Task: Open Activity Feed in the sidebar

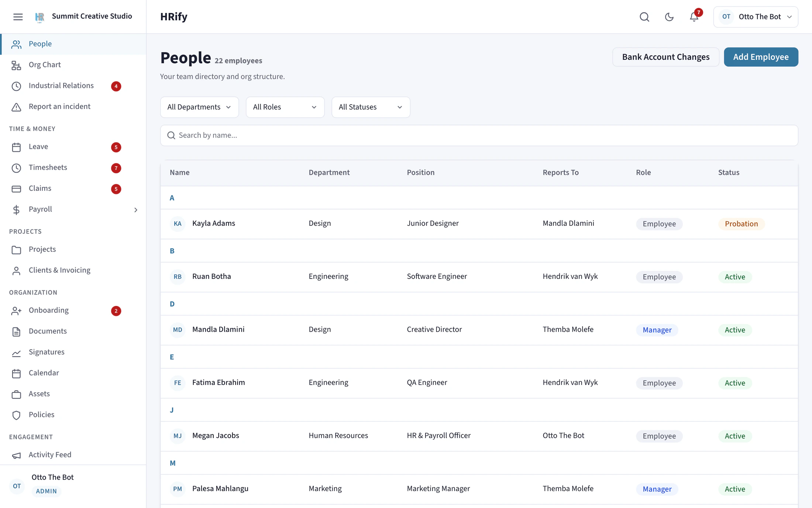Action: pyautogui.click(x=74, y=455)
